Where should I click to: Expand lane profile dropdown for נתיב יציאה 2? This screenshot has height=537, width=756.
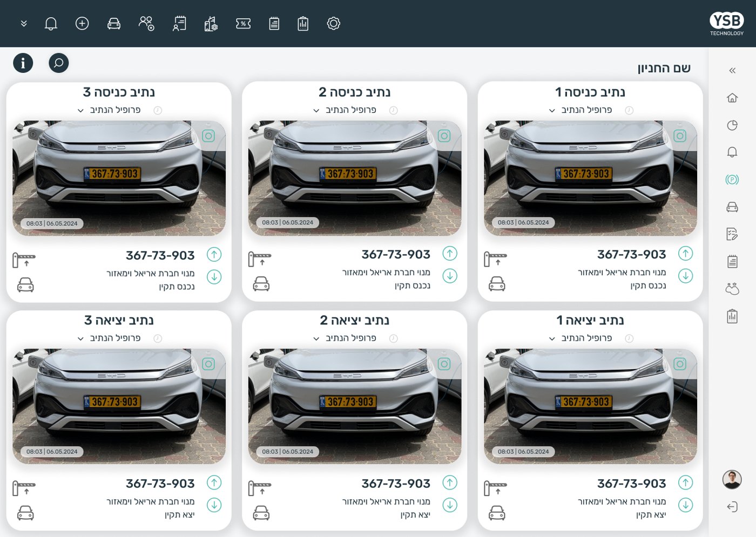tap(316, 339)
